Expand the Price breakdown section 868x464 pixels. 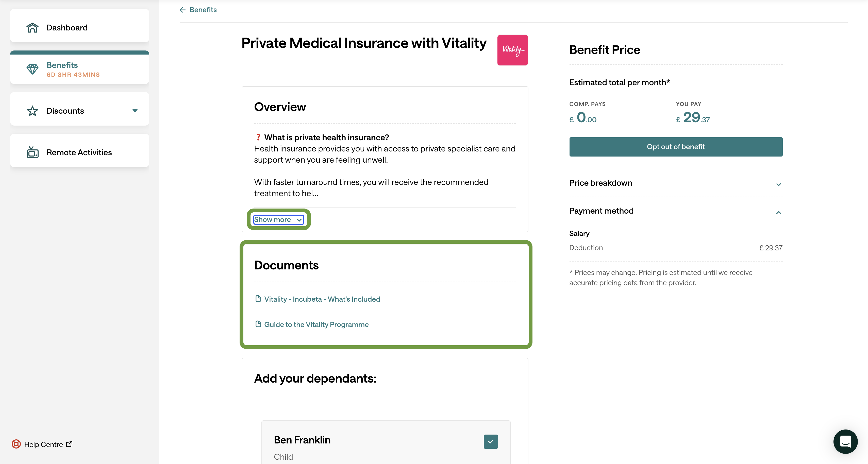(676, 183)
